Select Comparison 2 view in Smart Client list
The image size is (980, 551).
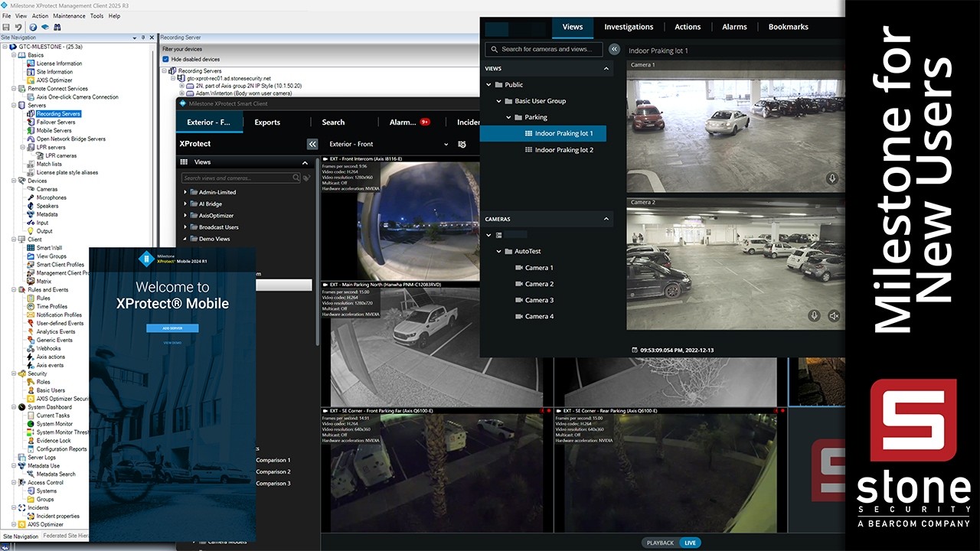click(273, 472)
